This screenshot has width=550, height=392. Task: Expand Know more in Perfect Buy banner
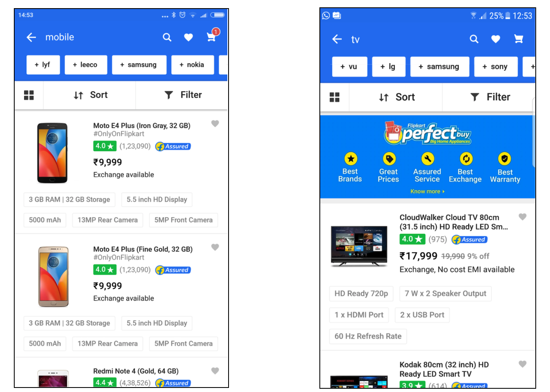(x=427, y=192)
